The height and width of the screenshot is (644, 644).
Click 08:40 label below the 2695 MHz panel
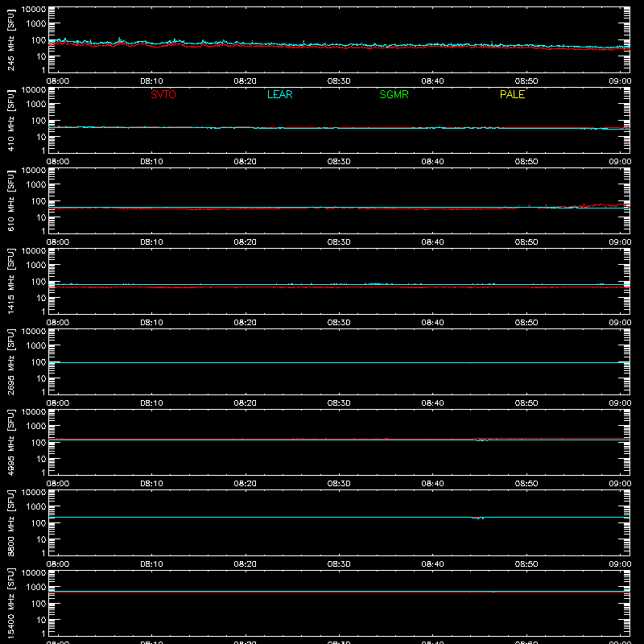pyautogui.click(x=432, y=403)
